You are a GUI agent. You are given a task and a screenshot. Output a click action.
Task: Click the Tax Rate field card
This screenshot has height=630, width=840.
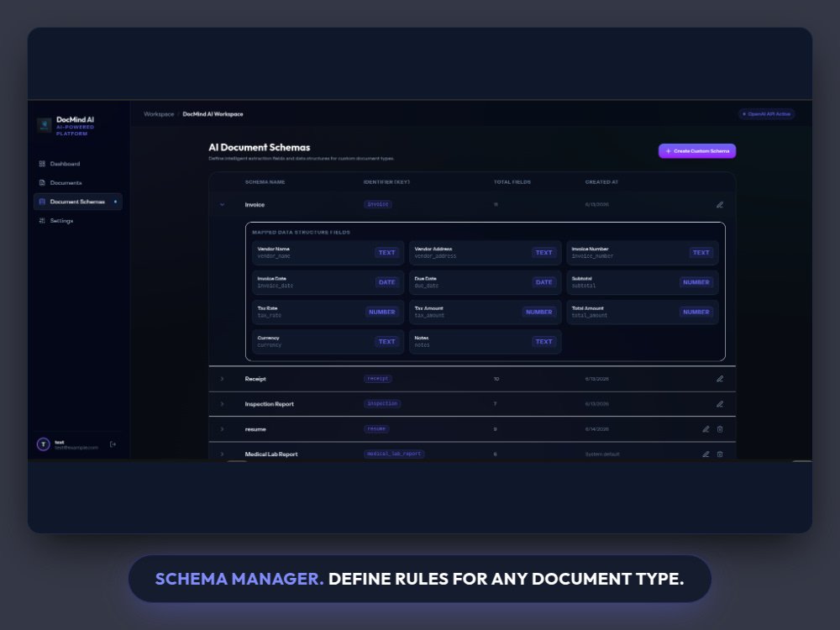pyautogui.click(x=328, y=312)
